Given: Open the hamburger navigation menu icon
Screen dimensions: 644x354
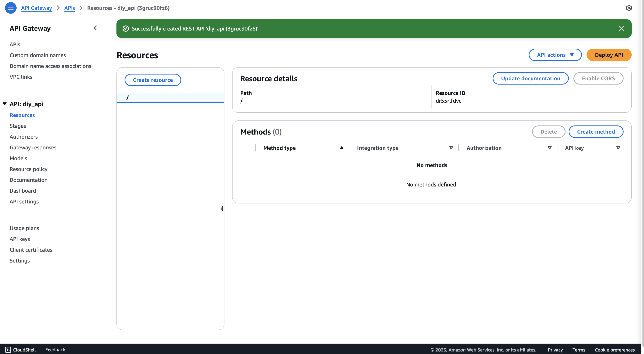Looking at the screenshot, I should point(10,8).
